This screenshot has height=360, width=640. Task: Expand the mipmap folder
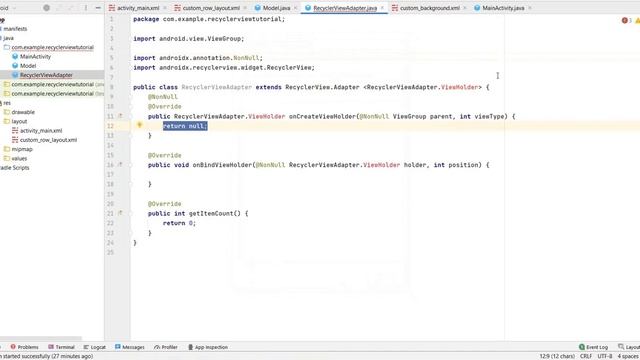point(22,149)
